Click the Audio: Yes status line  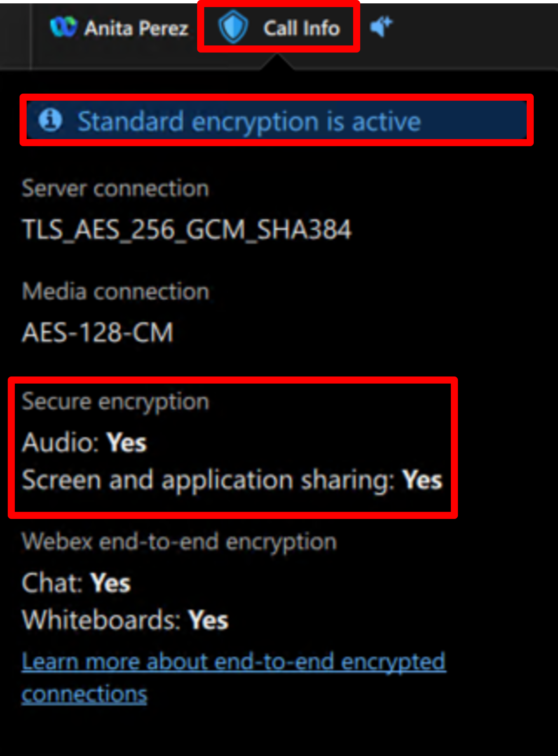pyautogui.click(x=84, y=442)
